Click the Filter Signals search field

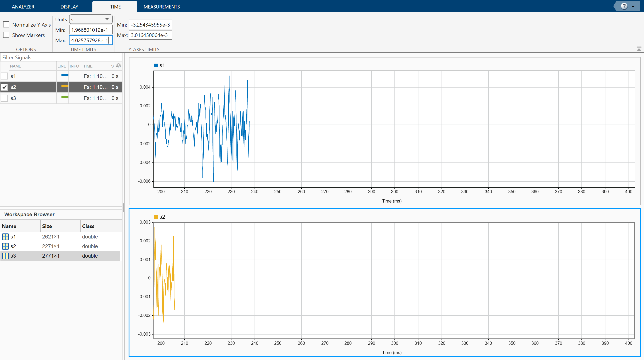(61, 57)
